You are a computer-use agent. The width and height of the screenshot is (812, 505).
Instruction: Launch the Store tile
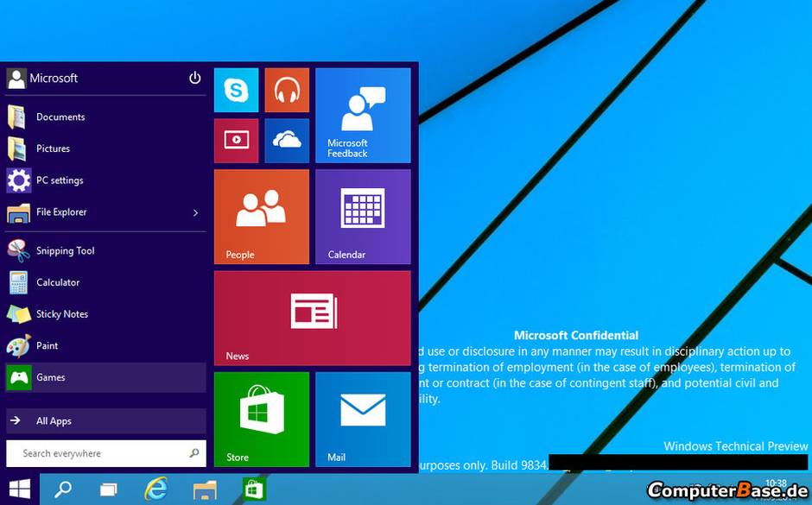tap(262, 420)
